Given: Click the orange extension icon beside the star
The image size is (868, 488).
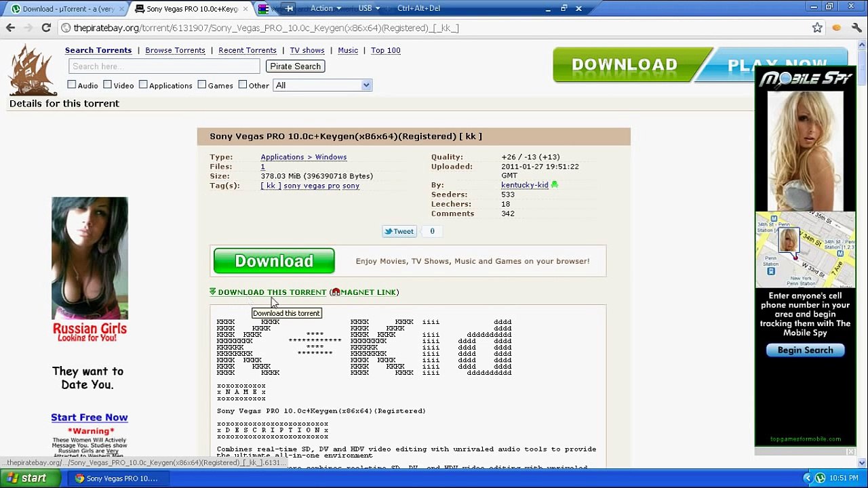Looking at the screenshot, I should click(x=837, y=28).
